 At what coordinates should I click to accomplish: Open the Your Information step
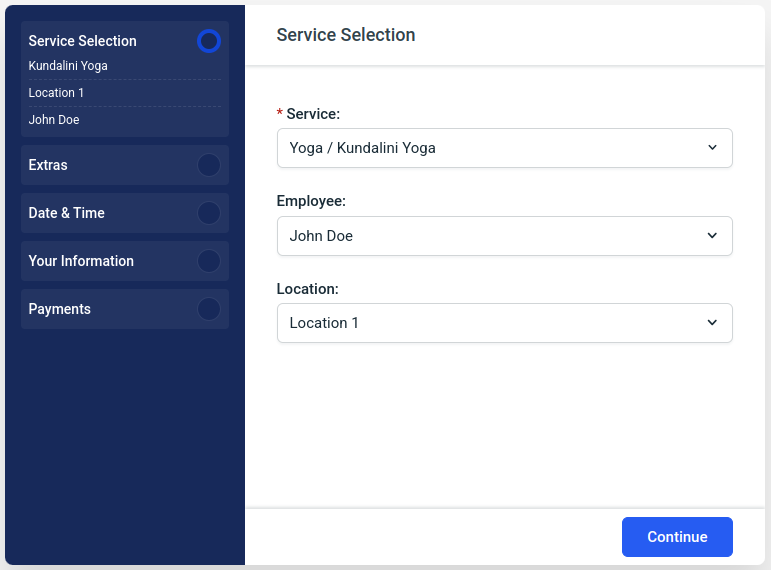(x=81, y=261)
